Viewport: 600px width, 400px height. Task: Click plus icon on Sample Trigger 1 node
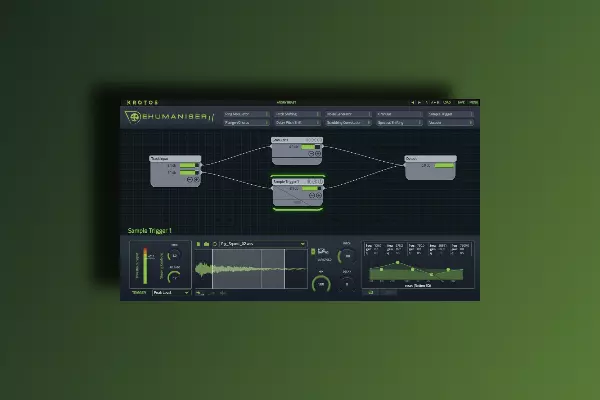(x=318, y=195)
